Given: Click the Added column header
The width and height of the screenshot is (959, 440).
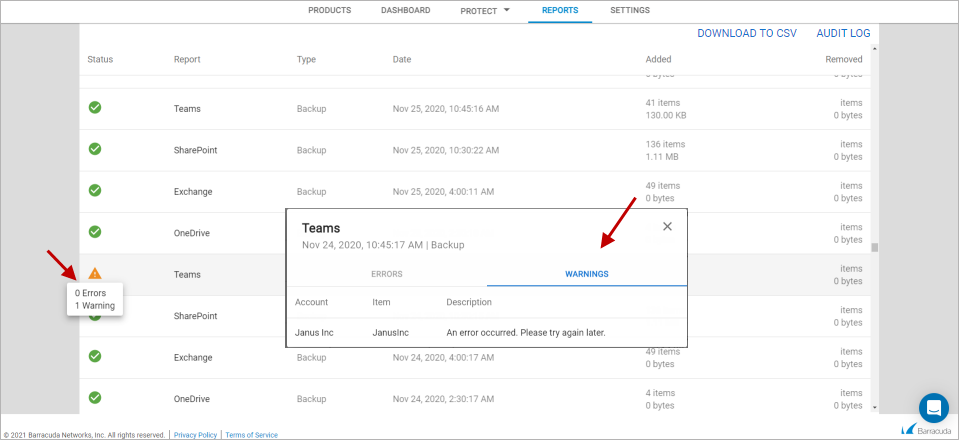Looking at the screenshot, I should [x=659, y=59].
